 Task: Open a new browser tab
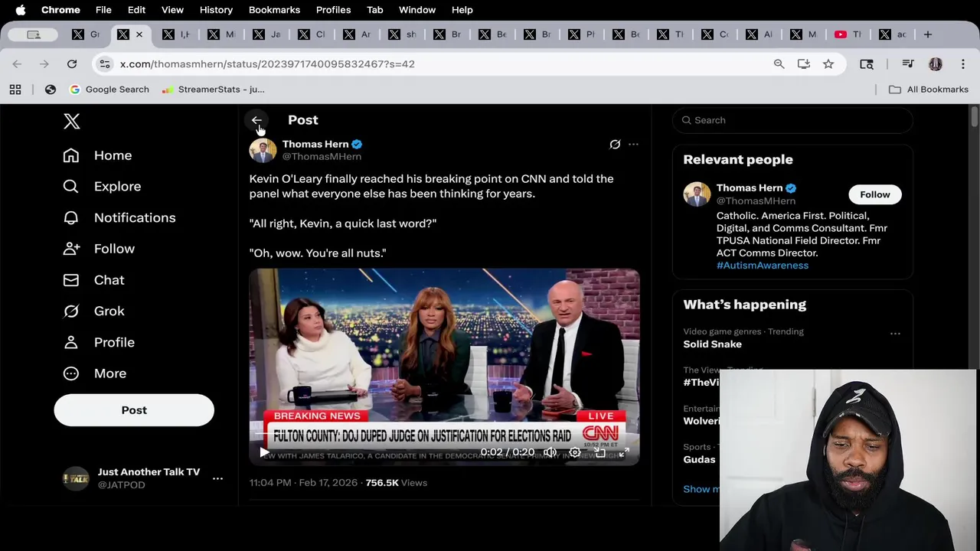(927, 34)
